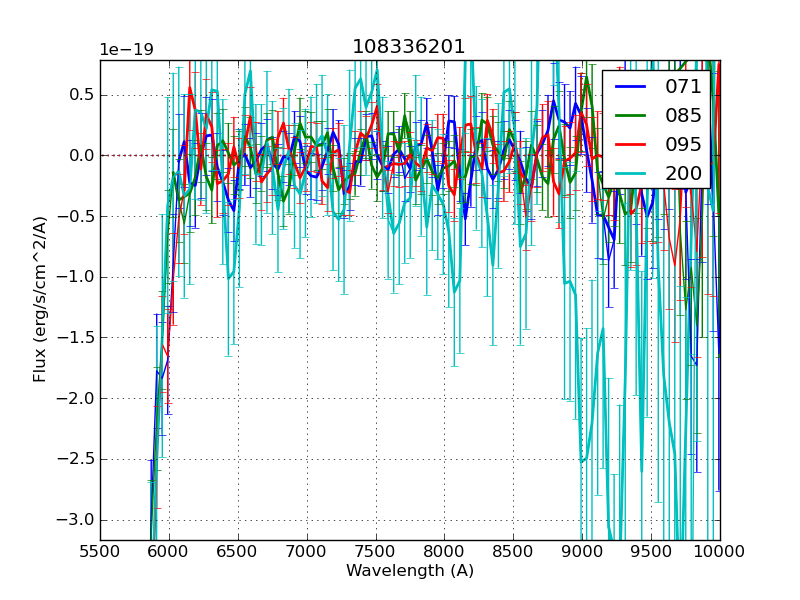Click the −3.0 y-axis tick label
Screen dimensions: 800x600
pyautogui.click(x=74, y=520)
